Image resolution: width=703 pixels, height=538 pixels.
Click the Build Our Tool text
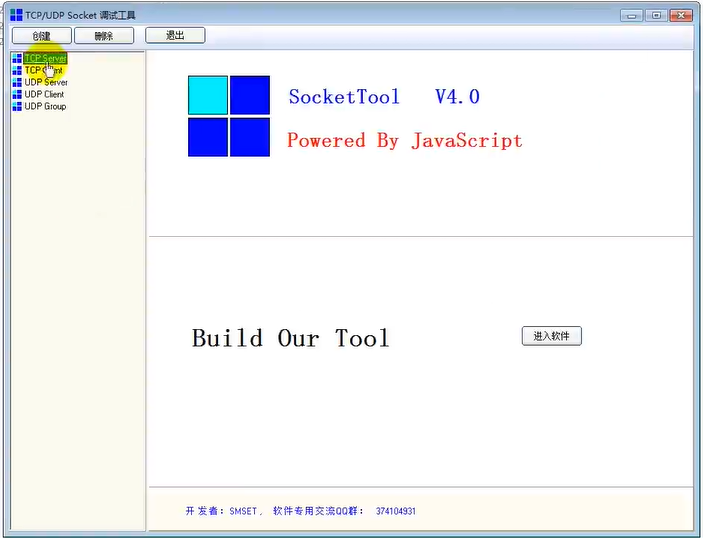tap(291, 338)
